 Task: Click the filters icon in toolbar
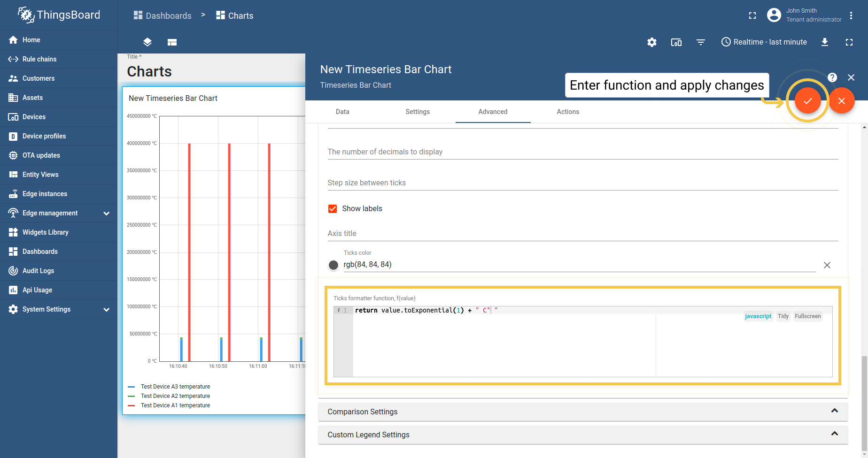(x=700, y=42)
